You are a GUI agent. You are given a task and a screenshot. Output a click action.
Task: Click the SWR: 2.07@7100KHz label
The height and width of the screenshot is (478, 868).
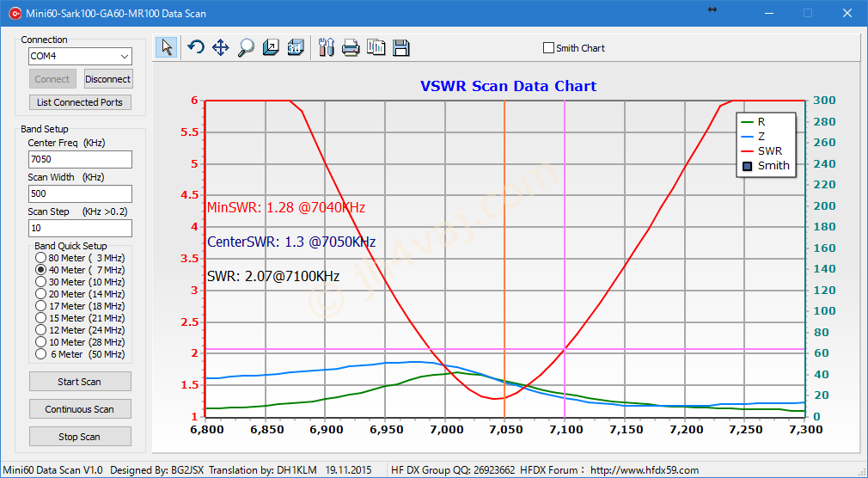[x=273, y=276]
